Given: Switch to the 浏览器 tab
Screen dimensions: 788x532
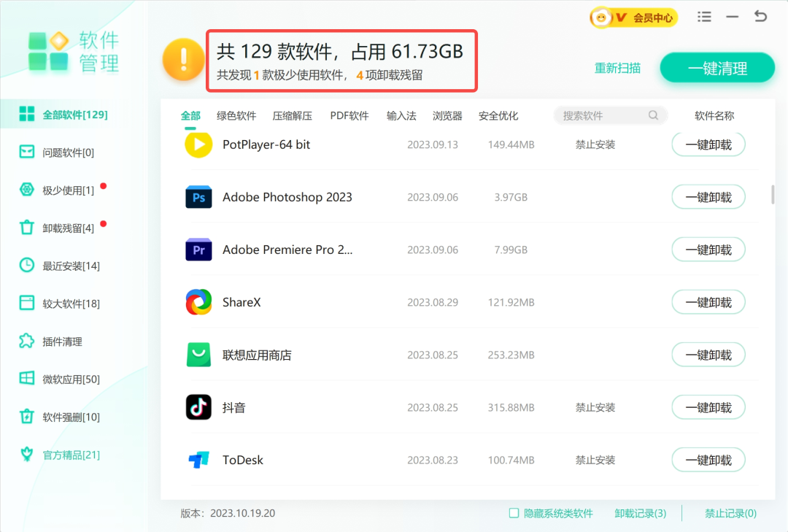Looking at the screenshot, I should [447, 115].
